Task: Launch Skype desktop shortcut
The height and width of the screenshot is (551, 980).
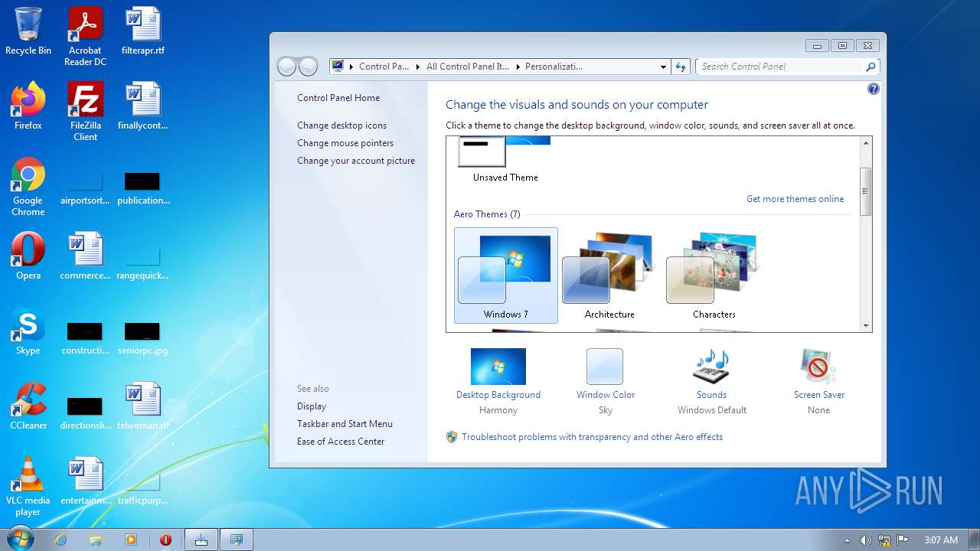Action: click(28, 331)
